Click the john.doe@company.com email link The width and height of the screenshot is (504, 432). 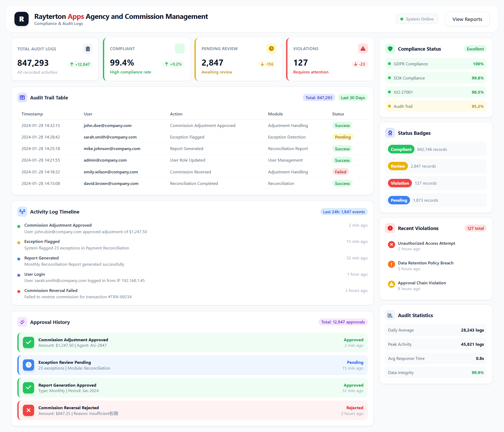[108, 125]
